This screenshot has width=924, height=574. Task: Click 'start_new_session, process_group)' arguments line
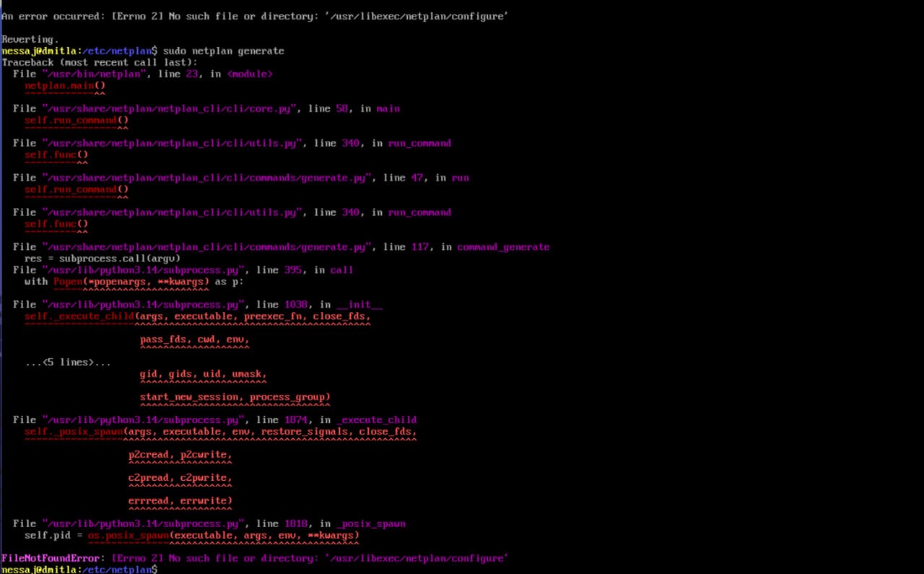point(235,397)
